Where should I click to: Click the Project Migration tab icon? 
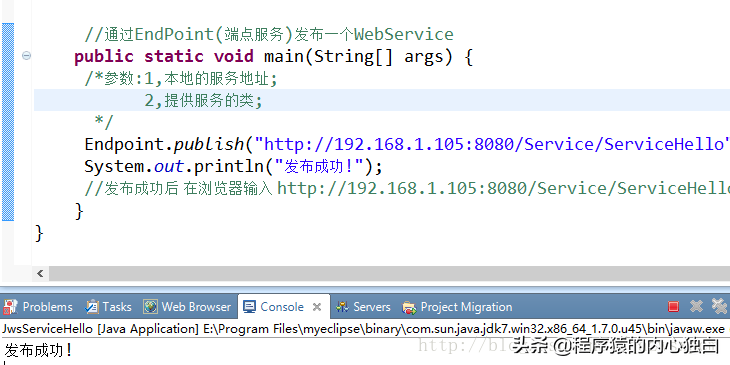409,307
